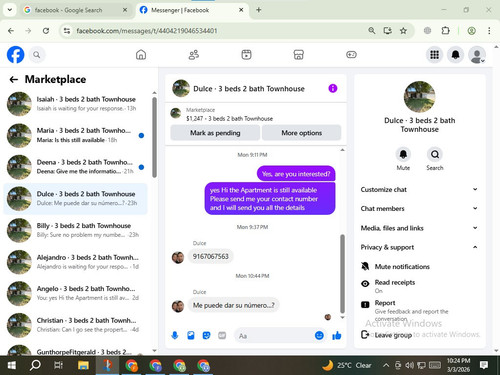The width and height of the screenshot is (500, 375).
Task: Open Deena's unread conversation
Action: [x=75, y=167]
